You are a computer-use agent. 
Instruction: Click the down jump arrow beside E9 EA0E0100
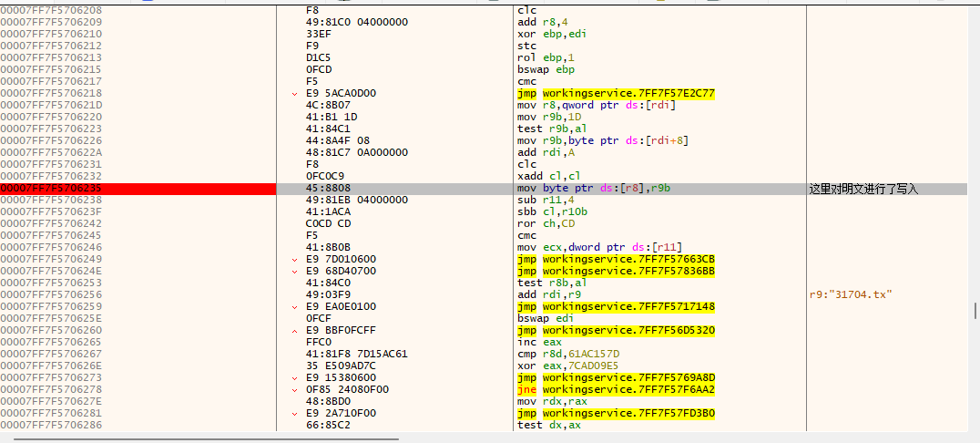click(295, 307)
